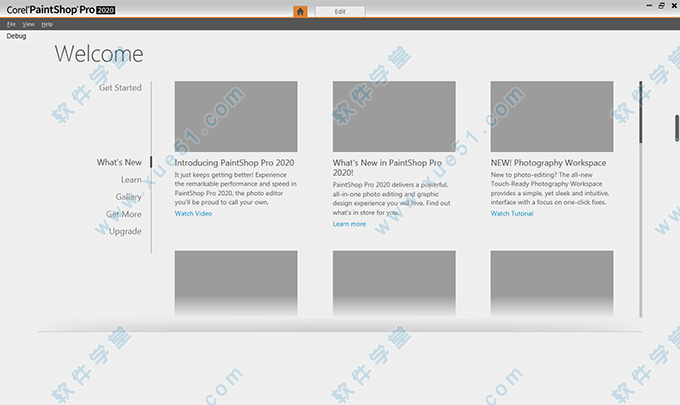Image resolution: width=680 pixels, height=405 pixels.
Task: Open the File menu
Action: click(11, 24)
